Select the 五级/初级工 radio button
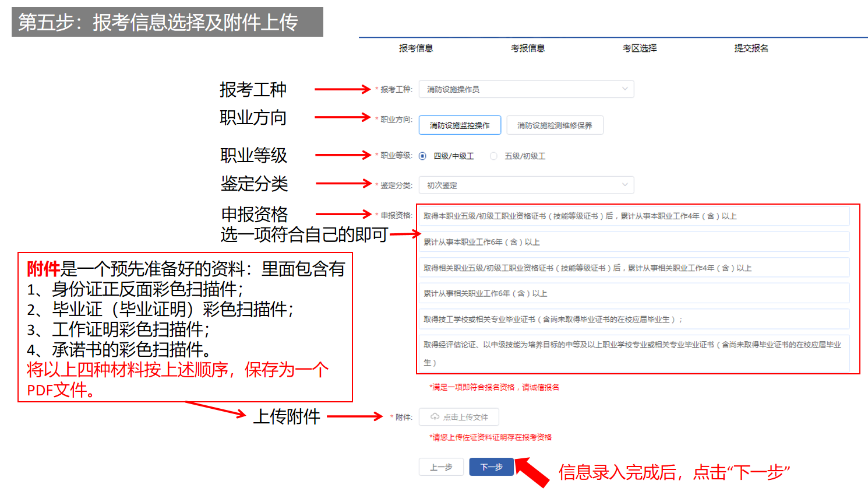The width and height of the screenshot is (868, 491). [493, 156]
